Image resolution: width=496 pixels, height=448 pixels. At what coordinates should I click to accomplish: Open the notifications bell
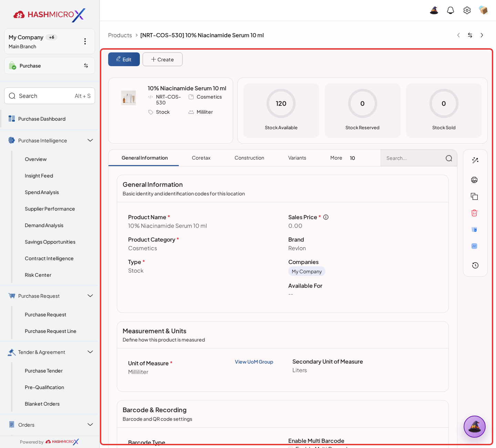pyautogui.click(x=451, y=10)
